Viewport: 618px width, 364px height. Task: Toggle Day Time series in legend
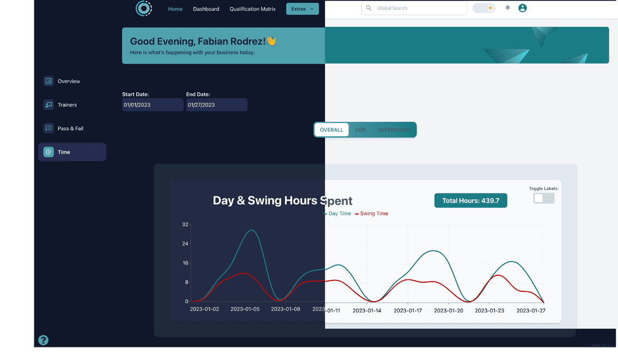click(x=339, y=213)
